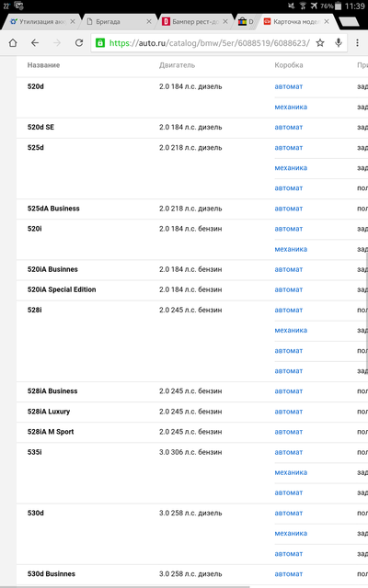This screenshot has height=588, width=368.
Task: Tap the airplane mode status icon
Action: [x=314, y=6]
